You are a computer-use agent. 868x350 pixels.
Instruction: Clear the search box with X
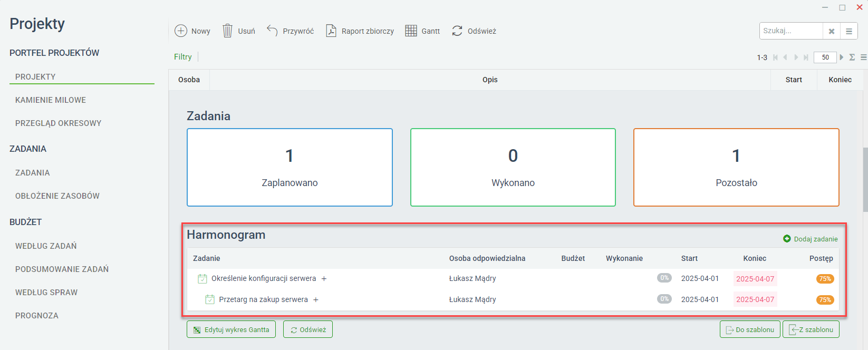click(832, 31)
